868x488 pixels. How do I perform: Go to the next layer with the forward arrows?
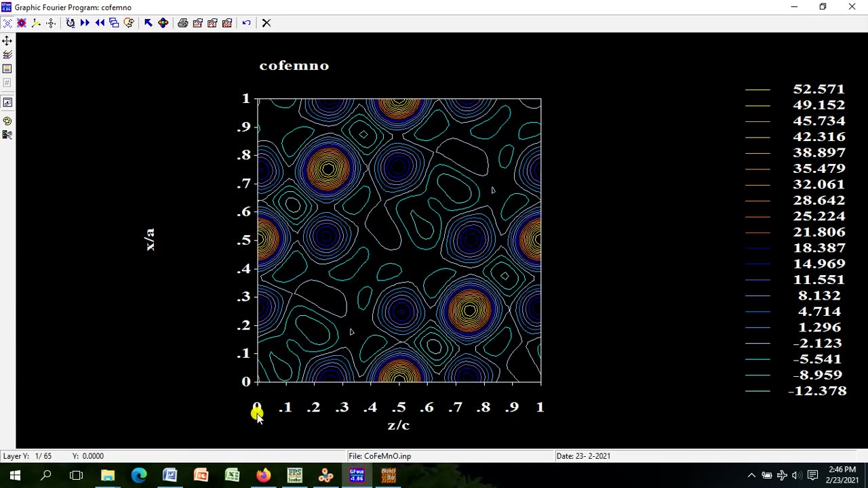point(85,23)
